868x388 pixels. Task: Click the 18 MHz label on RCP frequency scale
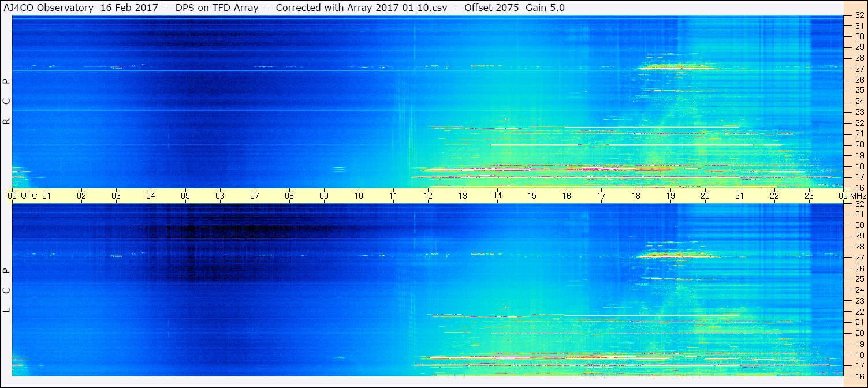[859, 166]
